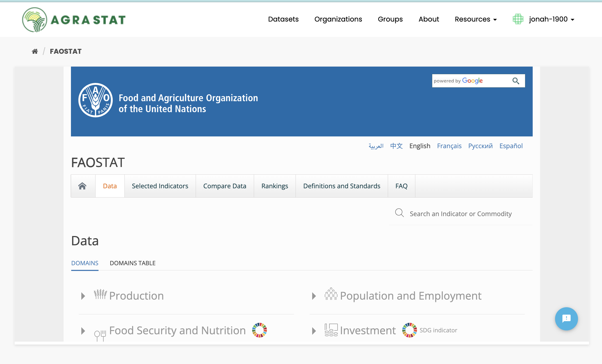The image size is (602, 364).
Task: Switch to Selected Indicators tab
Action: (x=160, y=186)
